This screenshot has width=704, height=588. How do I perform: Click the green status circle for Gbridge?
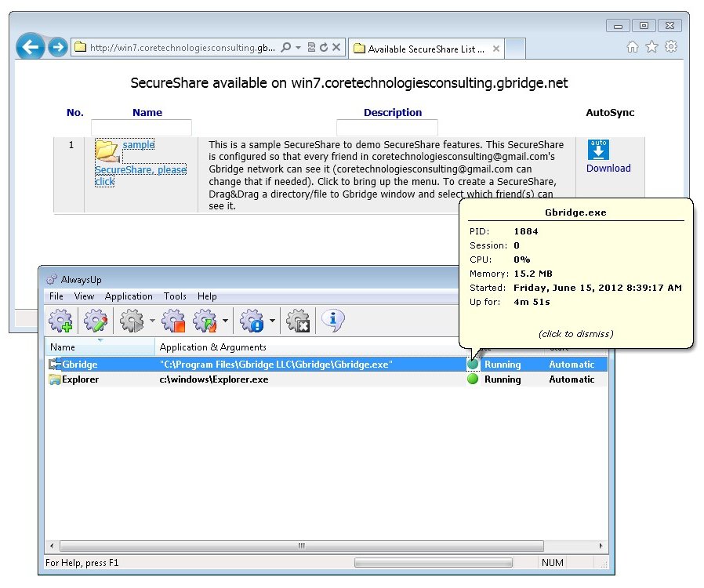tap(473, 364)
